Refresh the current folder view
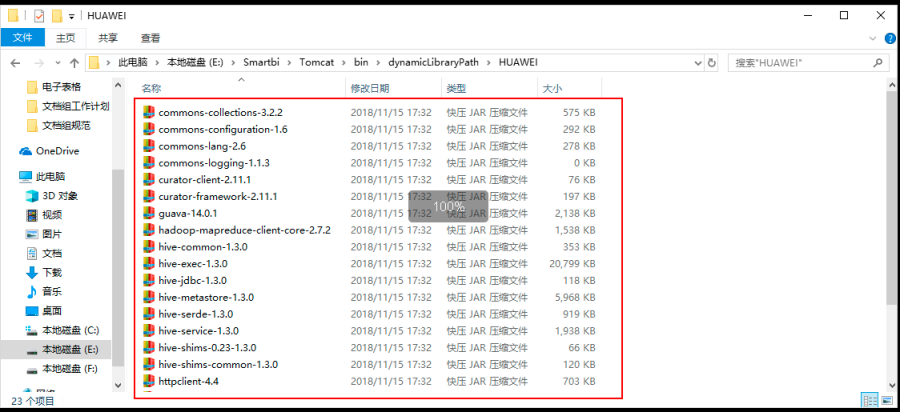This screenshot has height=412, width=900. (x=712, y=63)
